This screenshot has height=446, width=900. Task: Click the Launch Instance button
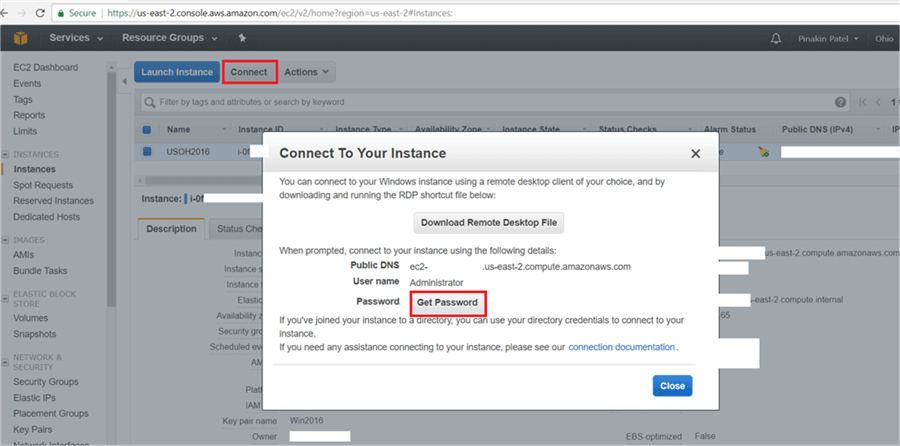tap(177, 72)
